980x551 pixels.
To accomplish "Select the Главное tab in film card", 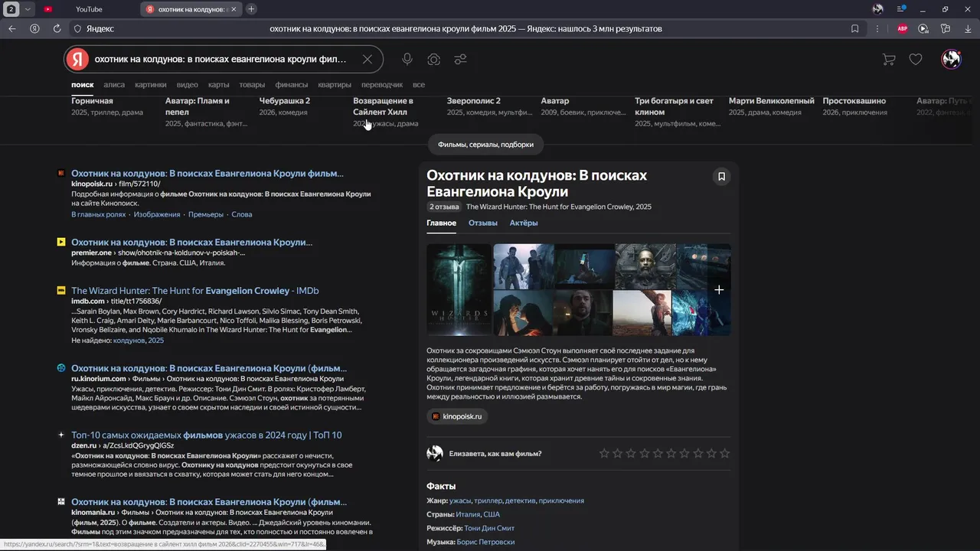I will pos(441,223).
